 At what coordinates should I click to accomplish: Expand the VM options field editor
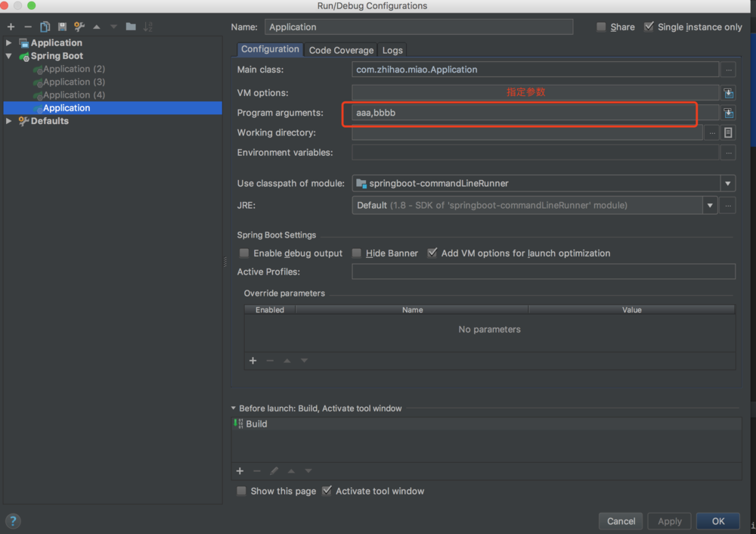point(728,93)
